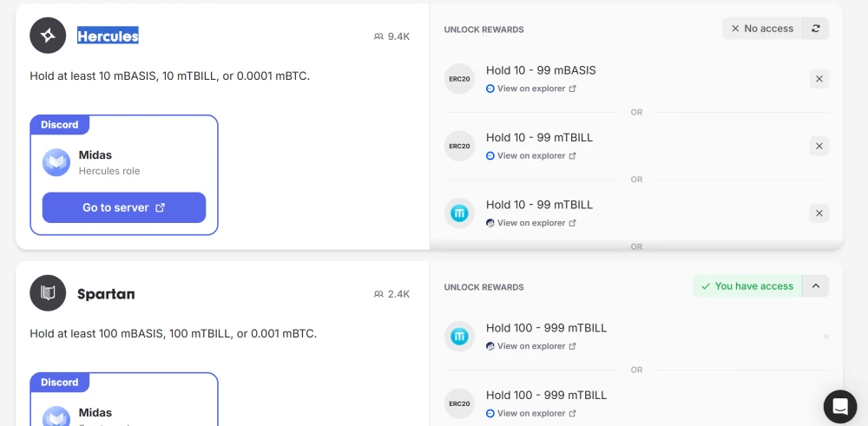Screen dimensions: 868x426
Task: Open the chat support bubble icon
Action: [840, 406]
